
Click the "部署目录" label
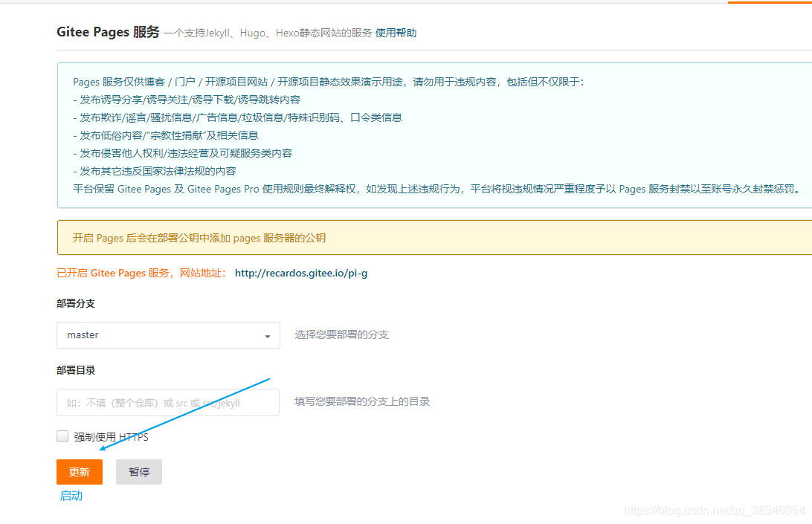(76, 370)
